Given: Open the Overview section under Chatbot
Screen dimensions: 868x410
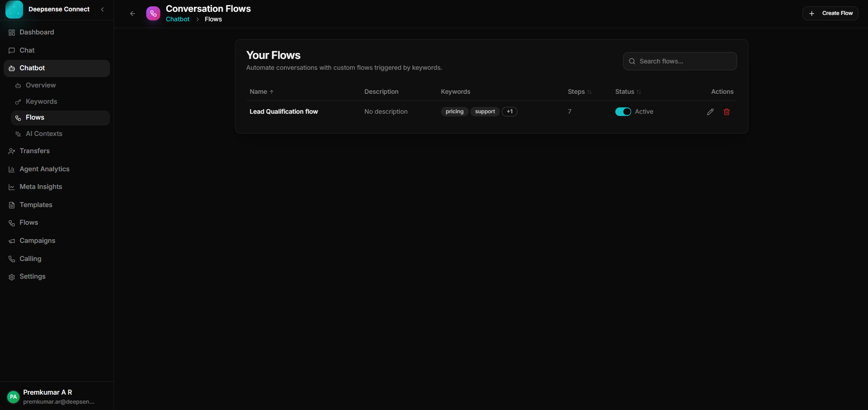Looking at the screenshot, I should click(x=18, y=85).
